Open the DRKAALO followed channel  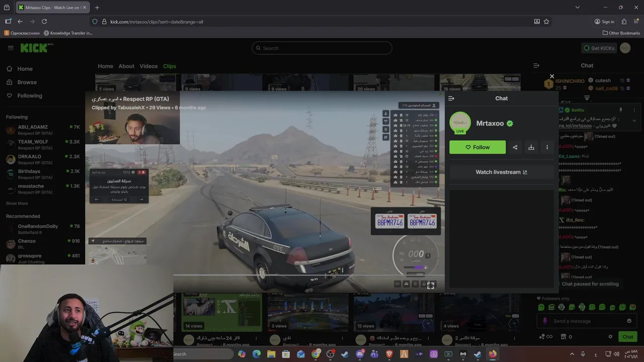point(43,159)
